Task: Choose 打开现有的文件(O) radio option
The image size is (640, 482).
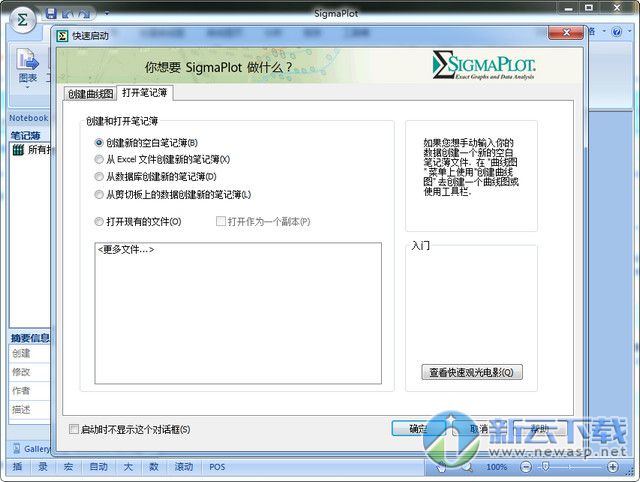Action: pyautogui.click(x=138, y=222)
